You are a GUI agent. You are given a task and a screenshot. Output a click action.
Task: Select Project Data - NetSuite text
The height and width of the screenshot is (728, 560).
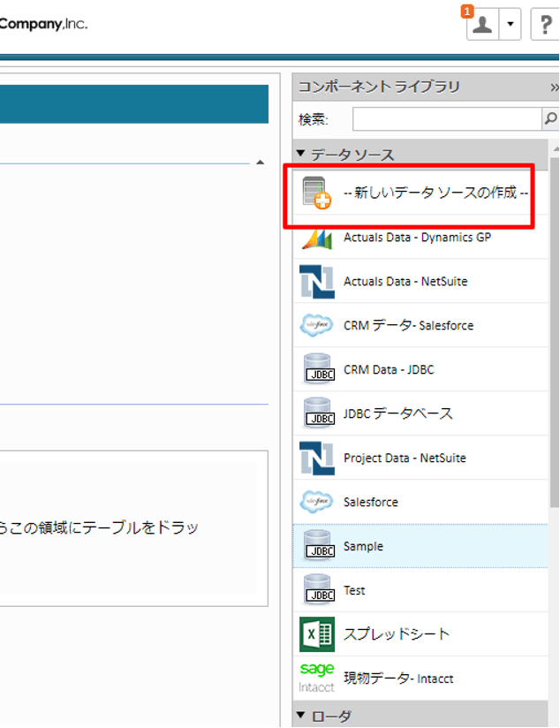405,458
